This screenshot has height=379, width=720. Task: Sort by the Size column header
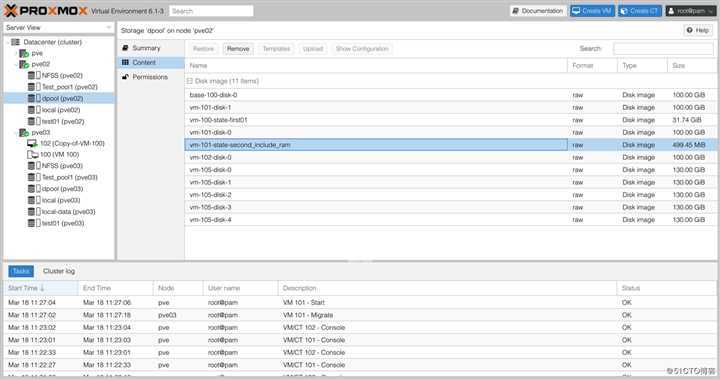(691, 66)
